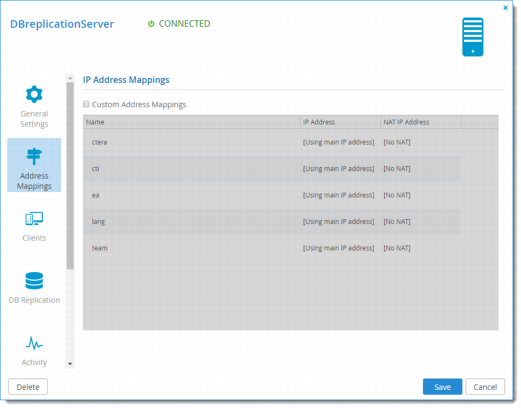This screenshot has width=521, height=408.
Task: Click the sidebar vertical scrollbar thumb
Action: (x=70, y=176)
